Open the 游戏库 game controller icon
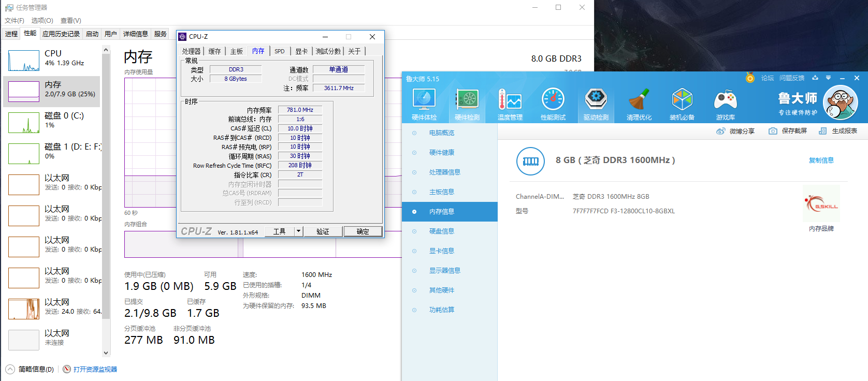Viewport: 868px width, 381px height. [x=726, y=99]
